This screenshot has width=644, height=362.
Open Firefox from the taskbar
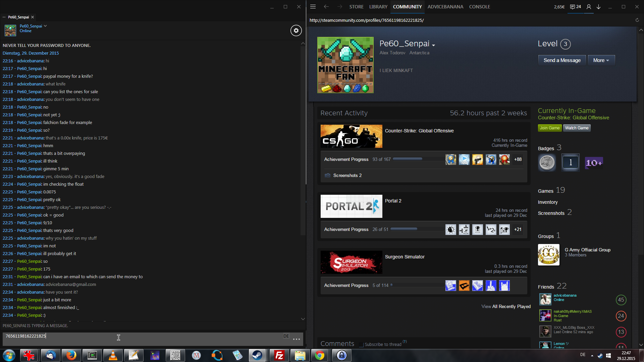pyautogui.click(x=71, y=355)
